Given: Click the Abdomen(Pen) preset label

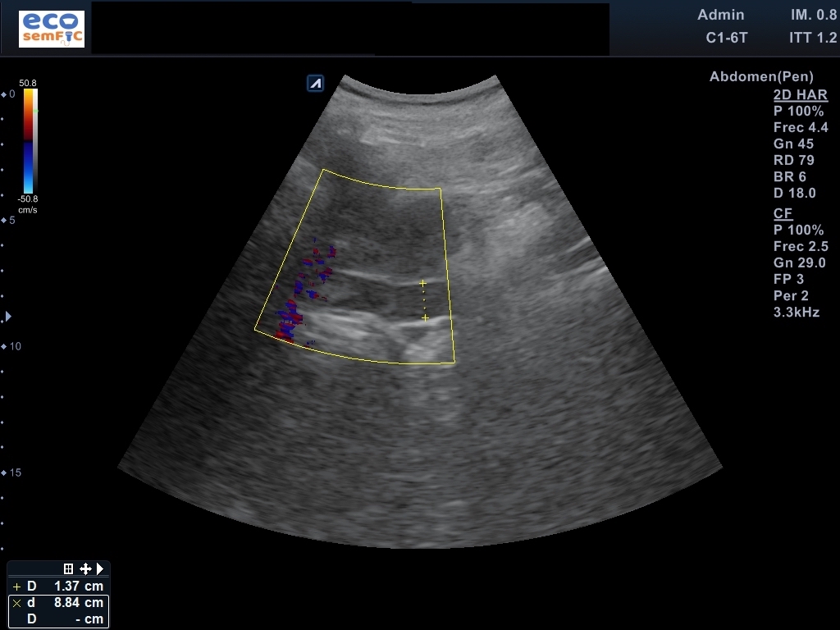Looking at the screenshot, I should [761, 76].
